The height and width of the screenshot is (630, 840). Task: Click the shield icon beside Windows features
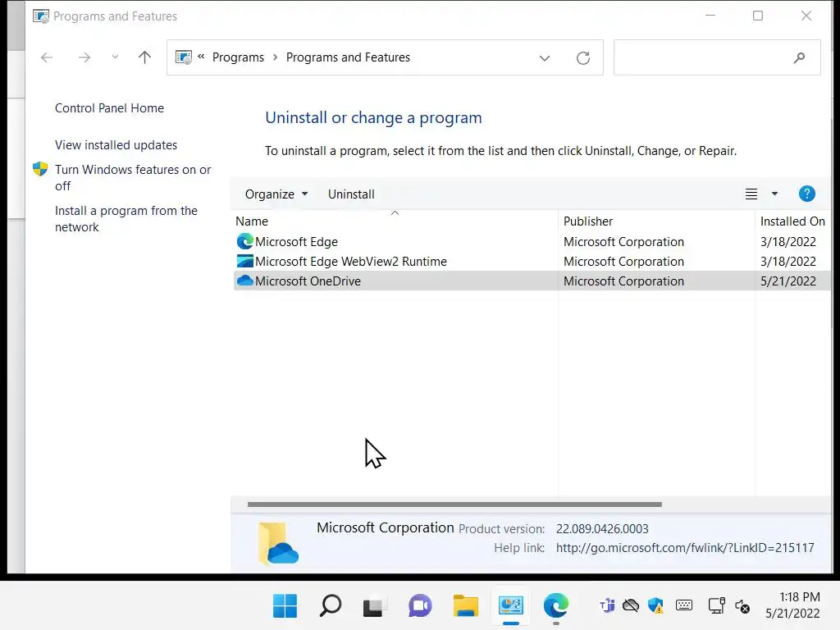40,169
